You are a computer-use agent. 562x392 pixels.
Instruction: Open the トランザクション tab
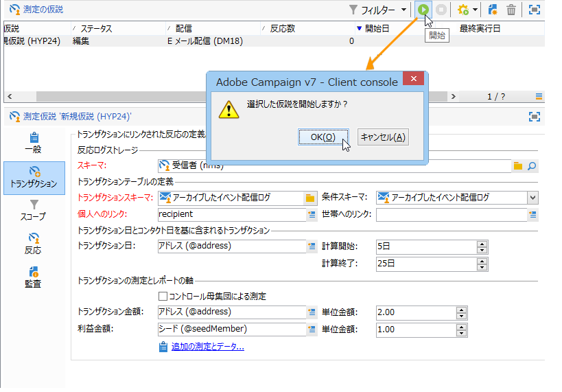[x=34, y=178]
